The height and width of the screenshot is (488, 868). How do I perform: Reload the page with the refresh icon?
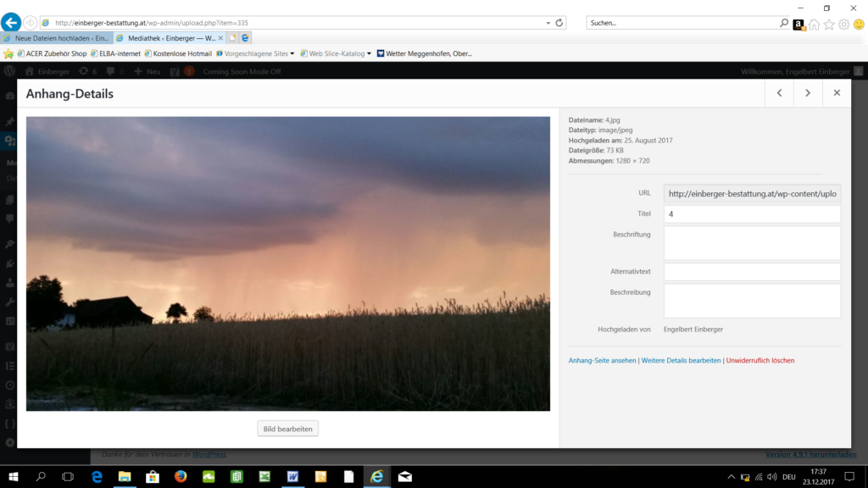[559, 23]
